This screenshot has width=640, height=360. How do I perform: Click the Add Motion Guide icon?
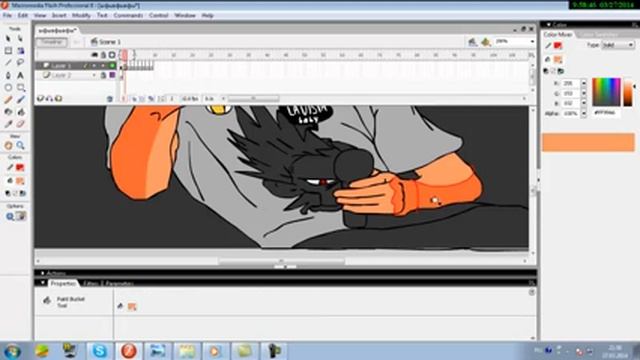tap(49, 98)
